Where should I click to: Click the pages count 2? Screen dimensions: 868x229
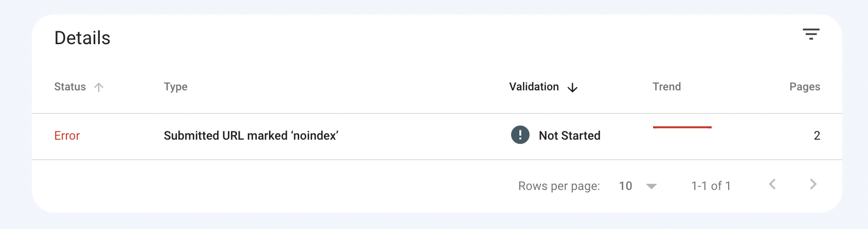pos(817,136)
